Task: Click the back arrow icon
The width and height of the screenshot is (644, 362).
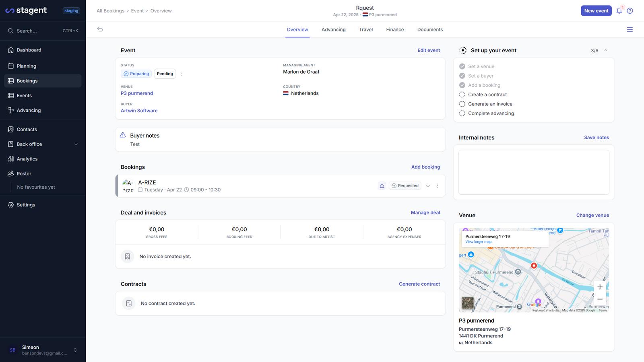Action: pyautogui.click(x=100, y=29)
